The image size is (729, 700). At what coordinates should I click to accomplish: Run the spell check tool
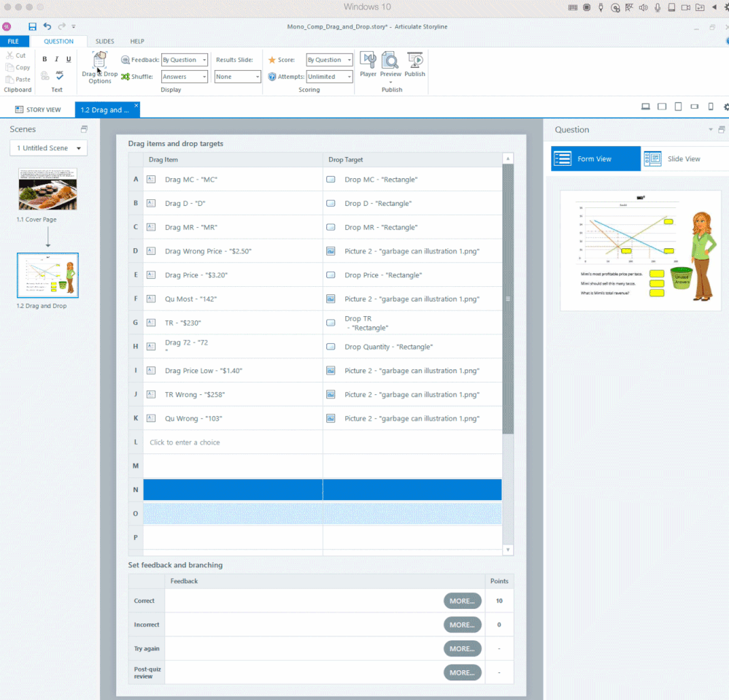pos(59,75)
